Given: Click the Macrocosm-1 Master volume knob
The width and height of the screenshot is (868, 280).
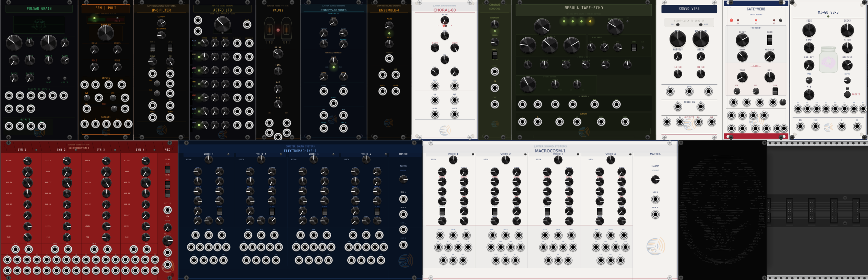Looking at the screenshot, I should [x=655, y=179].
